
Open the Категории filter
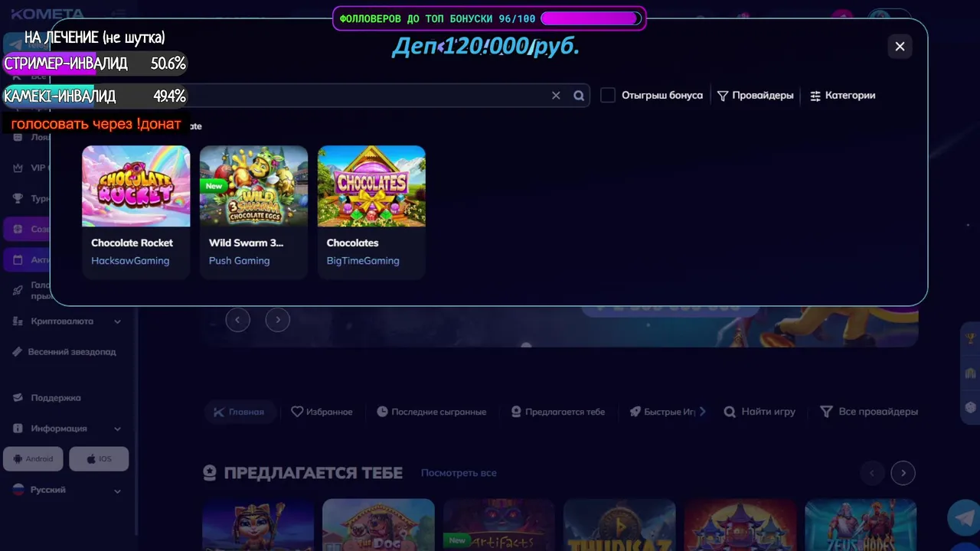click(x=842, y=96)
